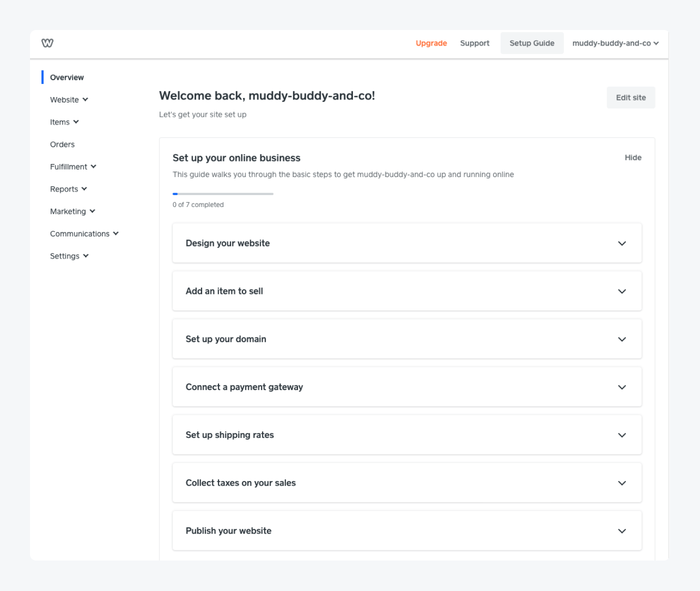Click the Upgrade link
Viewport: 700px width, 591px height.
[431, 43]
